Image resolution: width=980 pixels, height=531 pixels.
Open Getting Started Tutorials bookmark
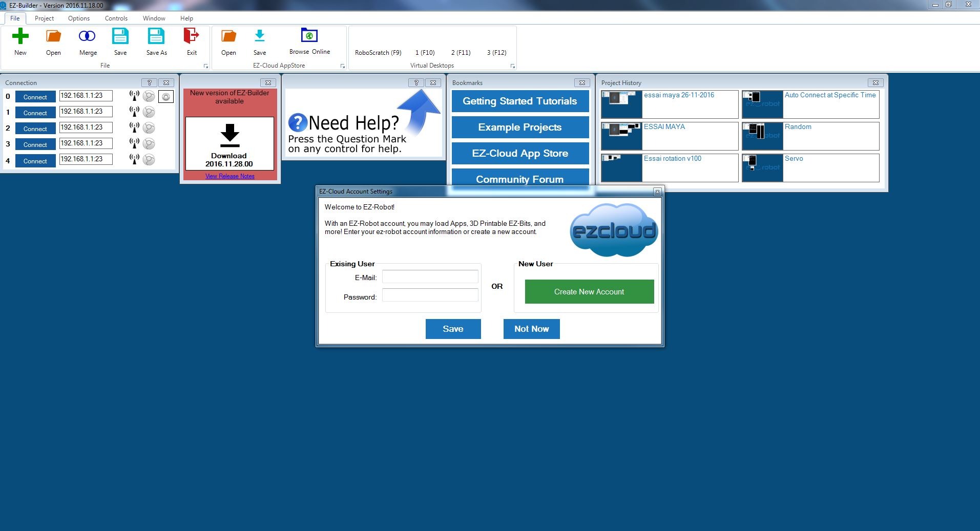tap(520, 101)
